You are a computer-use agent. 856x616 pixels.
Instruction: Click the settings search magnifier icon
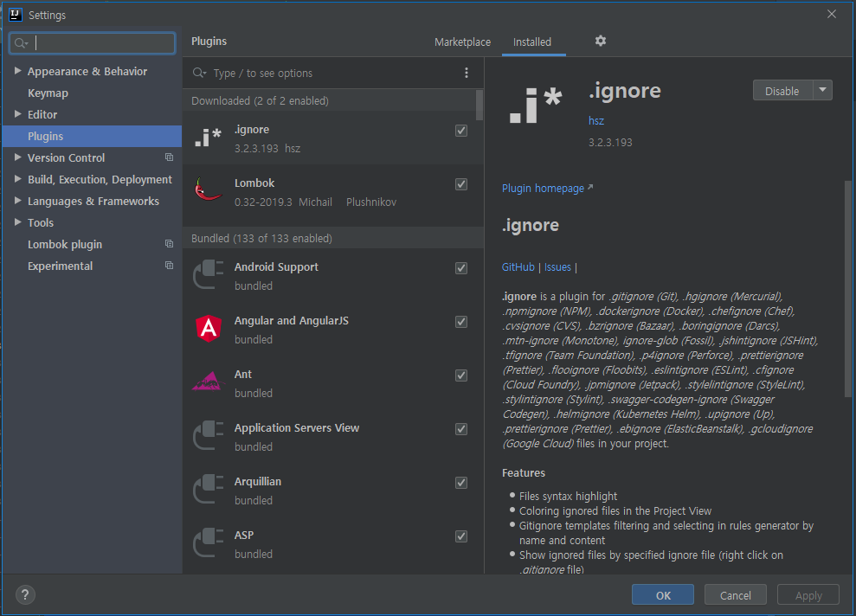pyautogui.click(x=21, y=43)
